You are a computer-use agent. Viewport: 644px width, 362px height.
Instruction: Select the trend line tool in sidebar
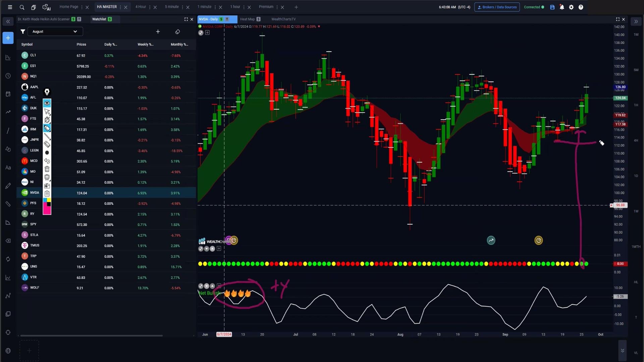tap(8, 131)
